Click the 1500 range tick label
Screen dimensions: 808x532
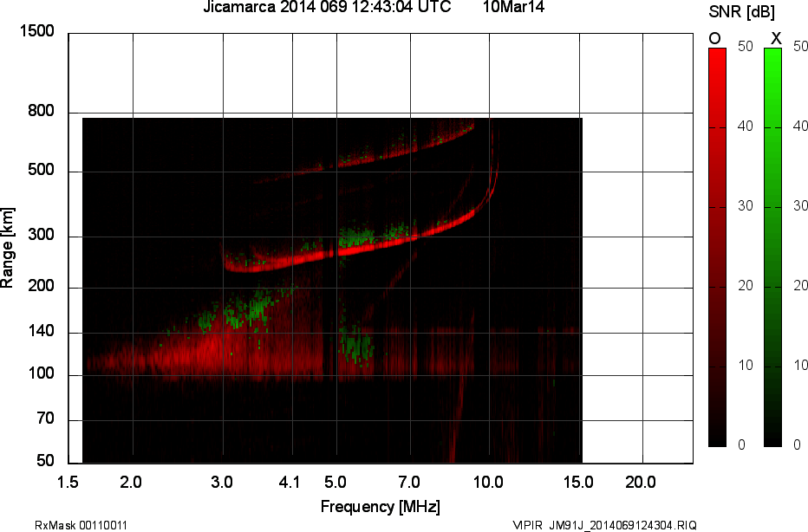pos(36,31)
